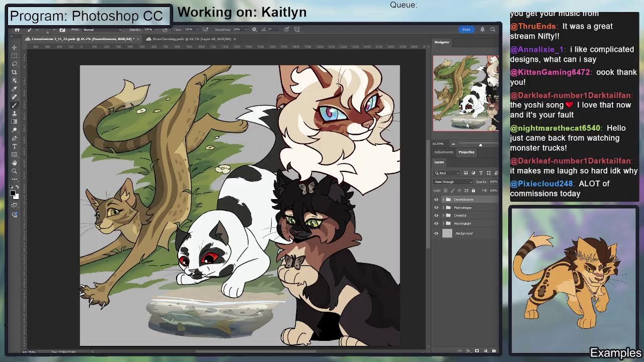Toggle lock position
The width and height of the screenshot is (644, 362).
(x=459, y=191)
